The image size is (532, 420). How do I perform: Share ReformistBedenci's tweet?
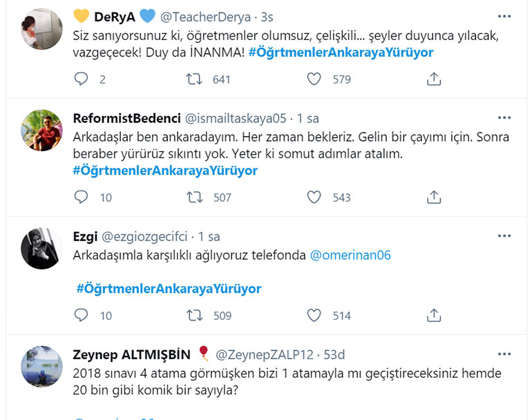coord(434,198)
